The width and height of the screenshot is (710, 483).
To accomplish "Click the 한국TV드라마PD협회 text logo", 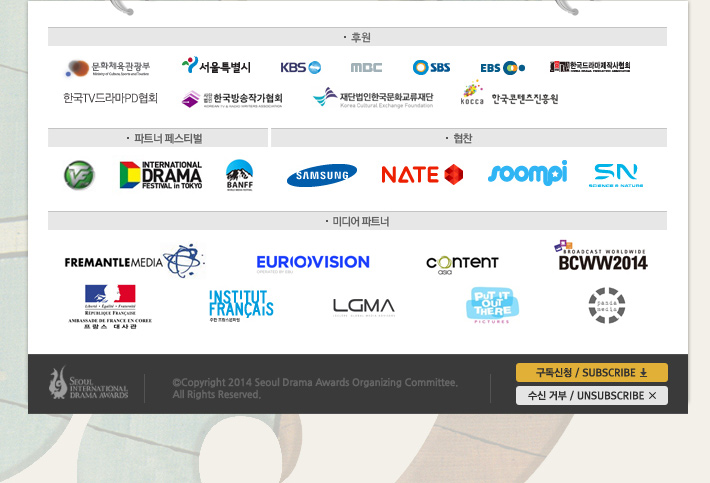I will pyautogui.click(x=110, y=98).
